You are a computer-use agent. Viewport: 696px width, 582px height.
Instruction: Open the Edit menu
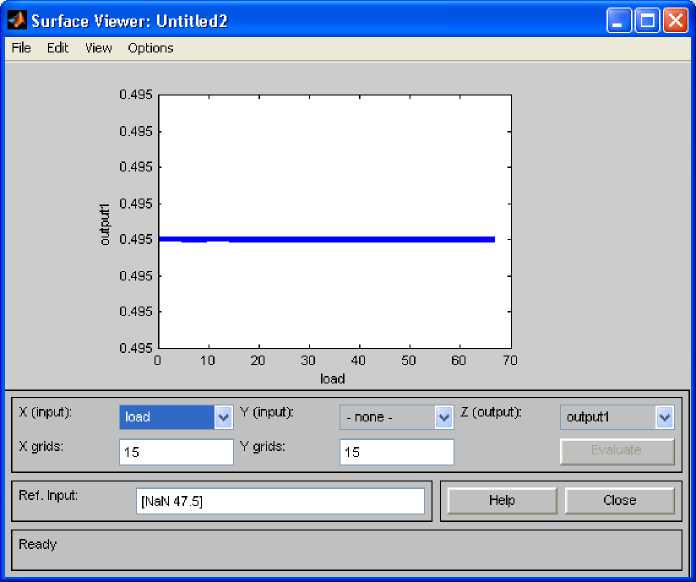58,48
